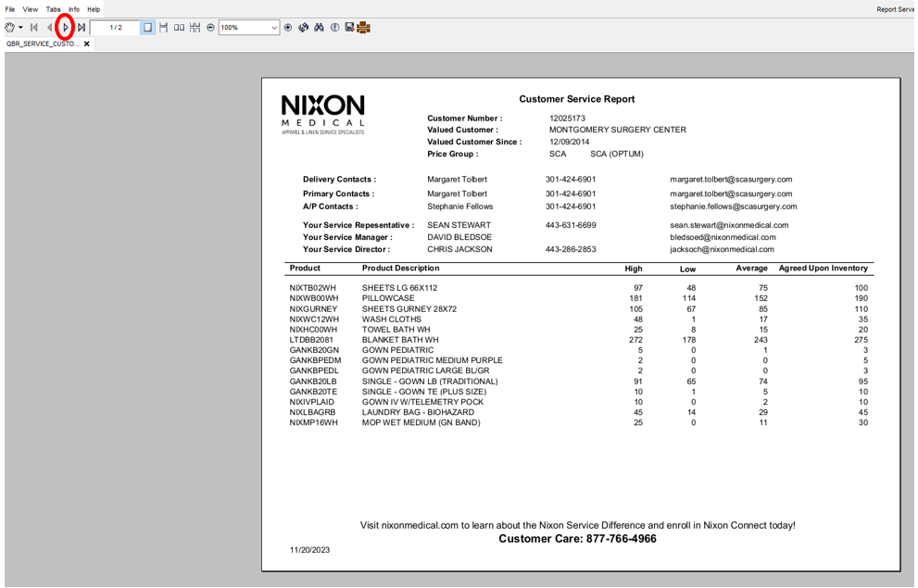Viewport: 918px width, 588px height.
Task: Click the next page arrow
Action: 65,28
